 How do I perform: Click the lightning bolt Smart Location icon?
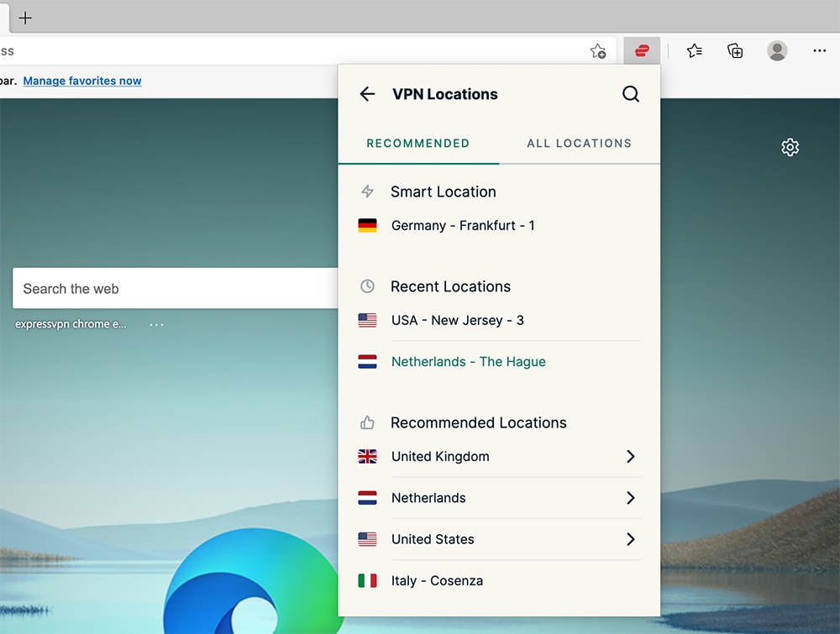(368, 191)
